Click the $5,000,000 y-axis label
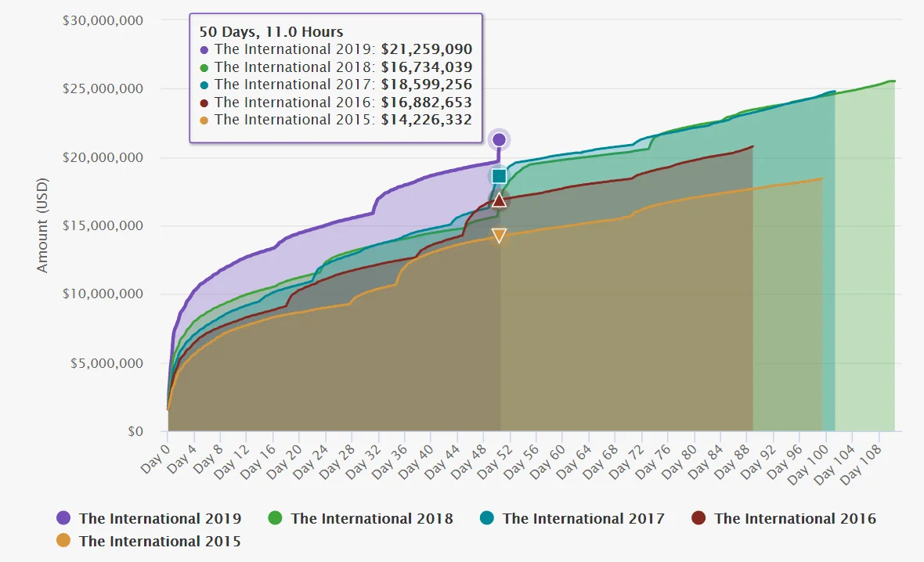This screenshot has height=562, width=924. [106, 363]
